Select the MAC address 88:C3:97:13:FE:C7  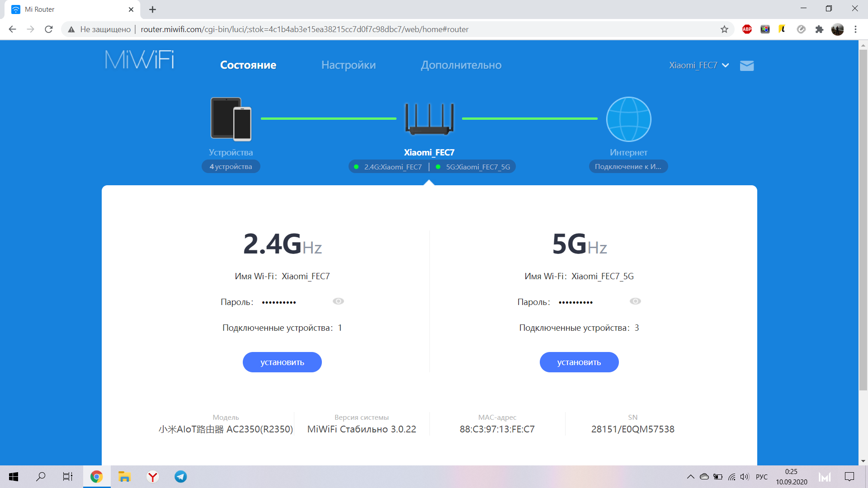(x=497, y=429)
